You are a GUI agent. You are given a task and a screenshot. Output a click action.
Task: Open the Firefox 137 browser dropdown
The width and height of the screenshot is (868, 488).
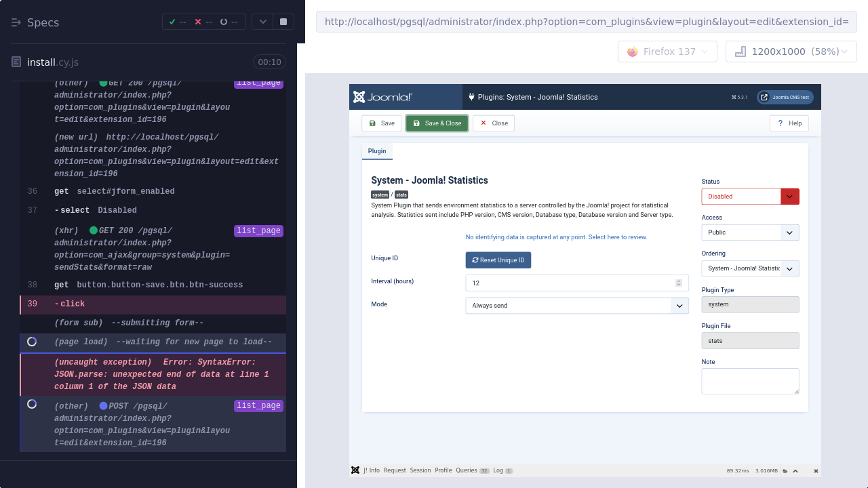coord(667,52)
